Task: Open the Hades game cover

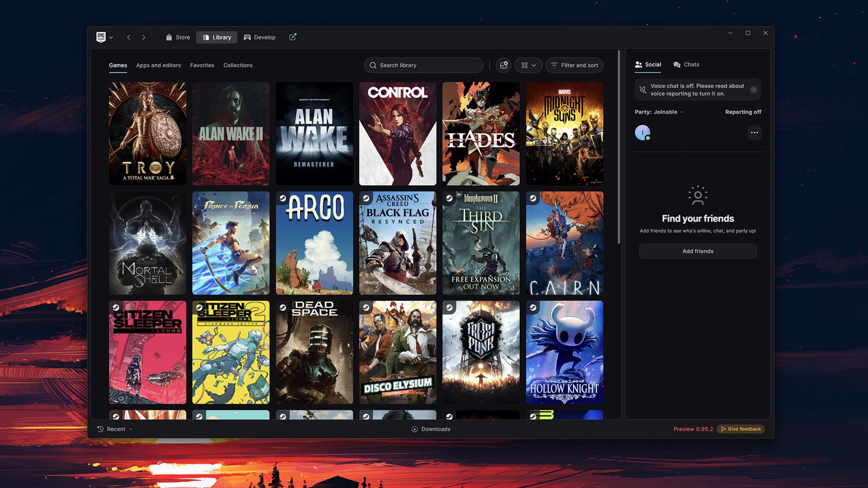Action: [x=481, y=134]
